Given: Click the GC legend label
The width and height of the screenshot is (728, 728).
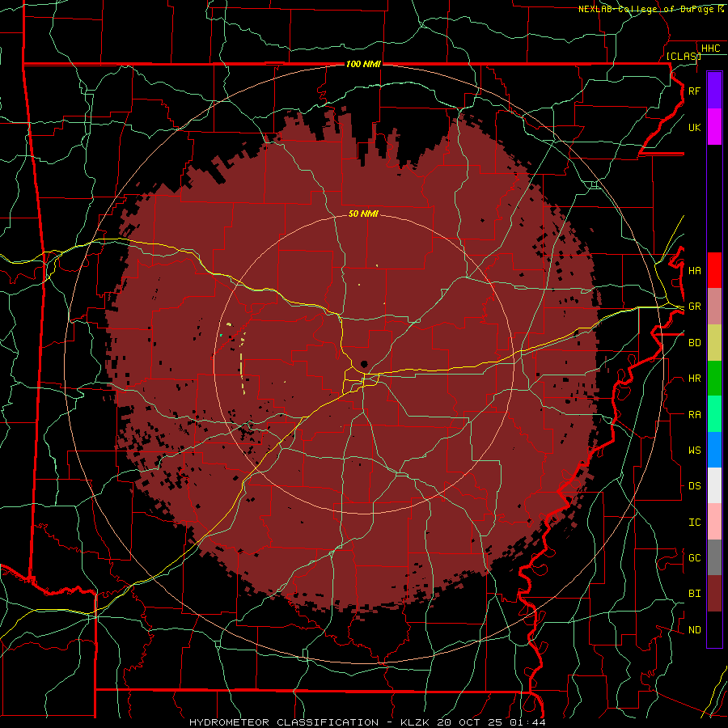Looking at the screenshot, I should click(694, 557).
